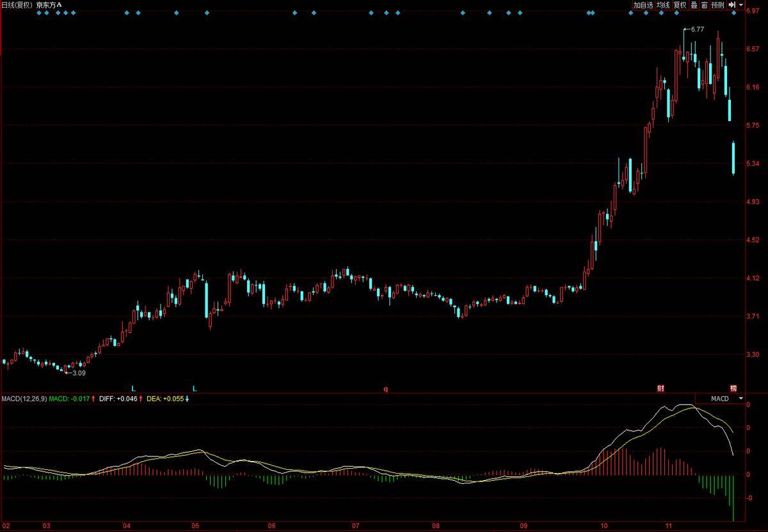Click the MACD(12,26,9) parameter label
Viewport: 768px width, 532px height.
[24, 399]
